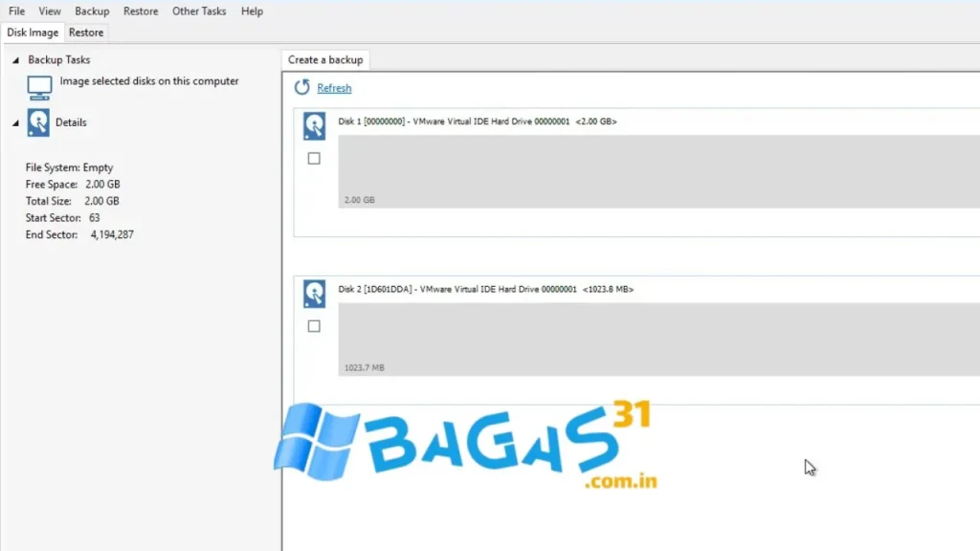
Task: Select the Disk 2 1023.7 MB partition block
Action: click(658, 340)
